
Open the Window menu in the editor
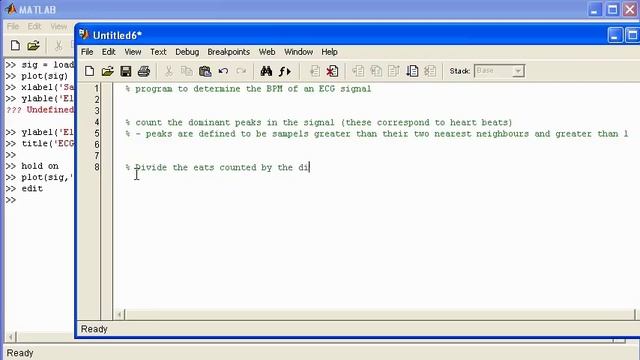298,52
